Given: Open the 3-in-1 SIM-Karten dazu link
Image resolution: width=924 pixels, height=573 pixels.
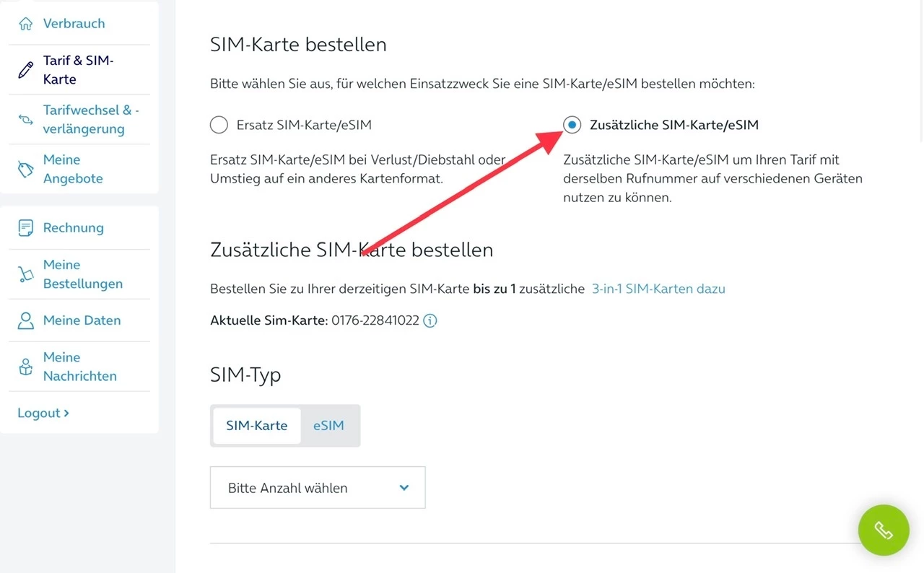Looking at the screenshot, I should click(x=658, y=289).
